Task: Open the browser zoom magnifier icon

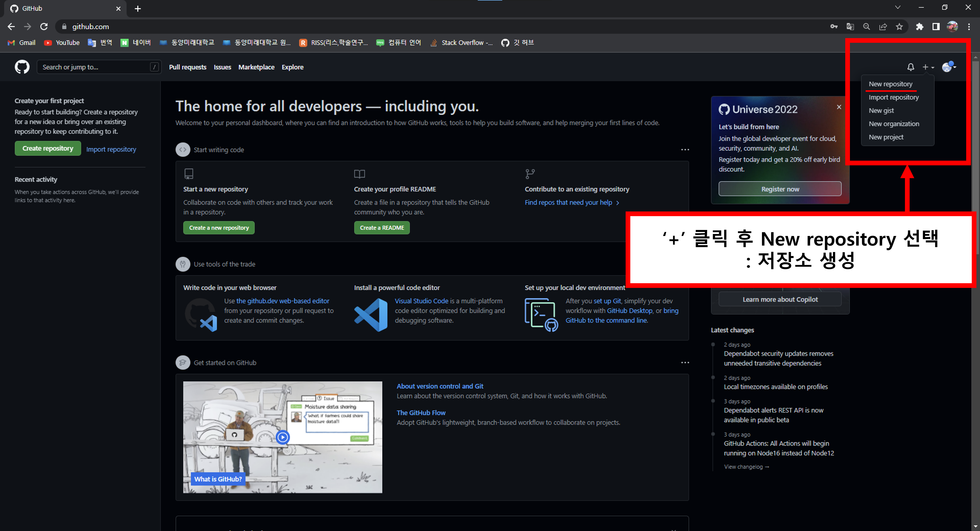Action: pos(866,26)
